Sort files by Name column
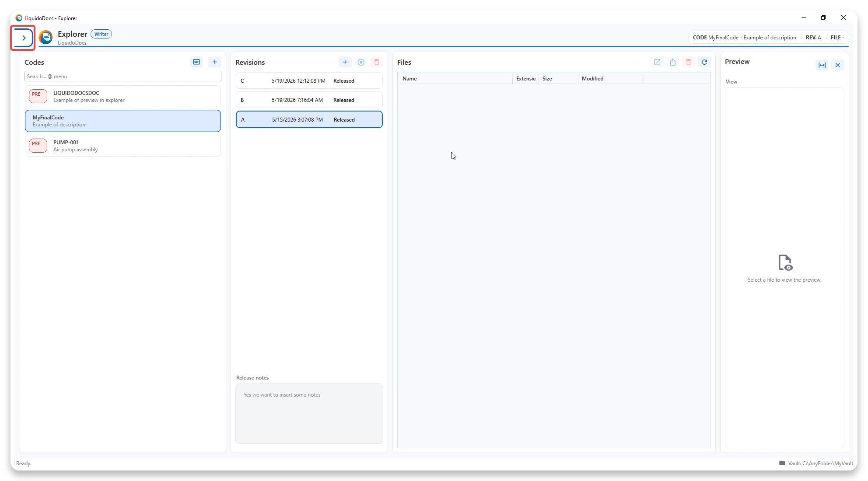The width and height of the screenshot is (868, 481). coord(455,79)
